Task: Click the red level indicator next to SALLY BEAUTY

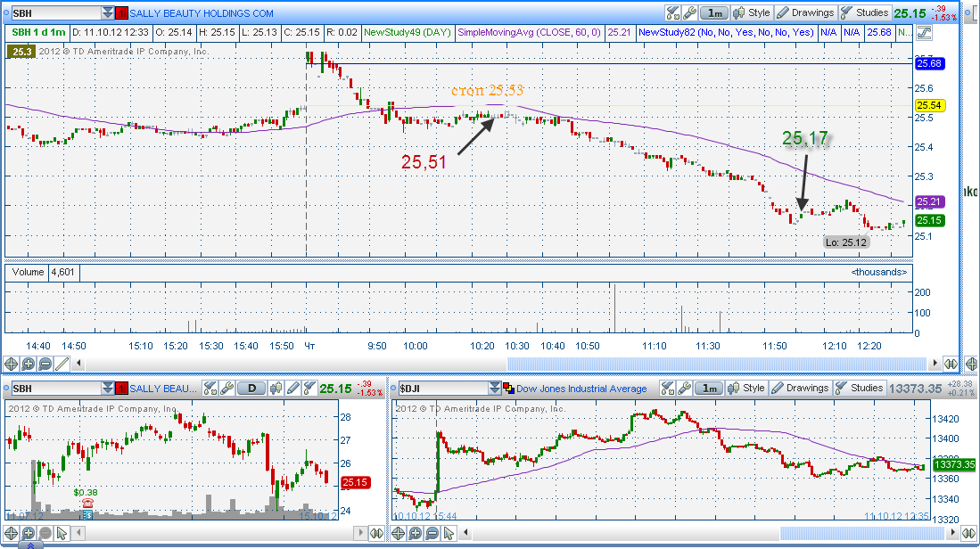Action: tap(122, 13)
